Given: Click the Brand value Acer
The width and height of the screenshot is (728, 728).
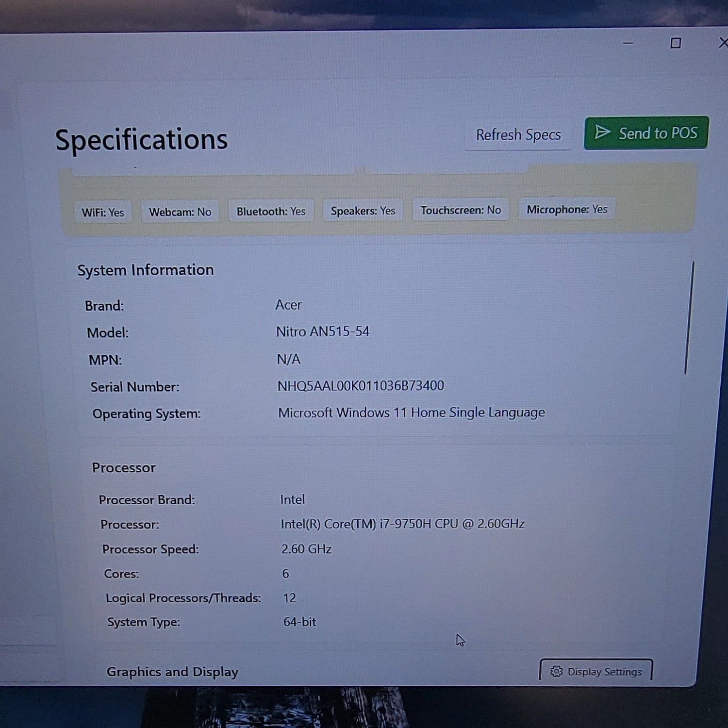Looking at the screenshot, I should click(289, 305).
